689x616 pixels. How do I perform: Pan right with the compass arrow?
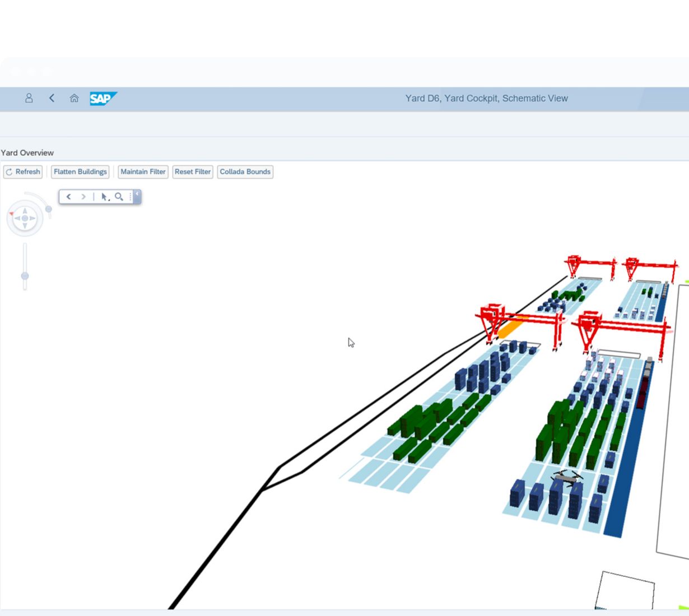[32, 218]
